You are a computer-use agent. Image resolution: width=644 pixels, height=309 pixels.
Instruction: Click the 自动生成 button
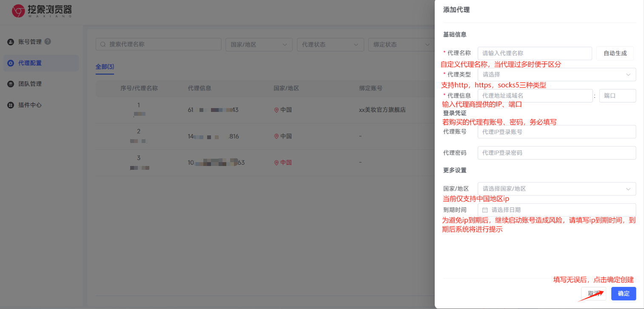click(x=614, y=53)
